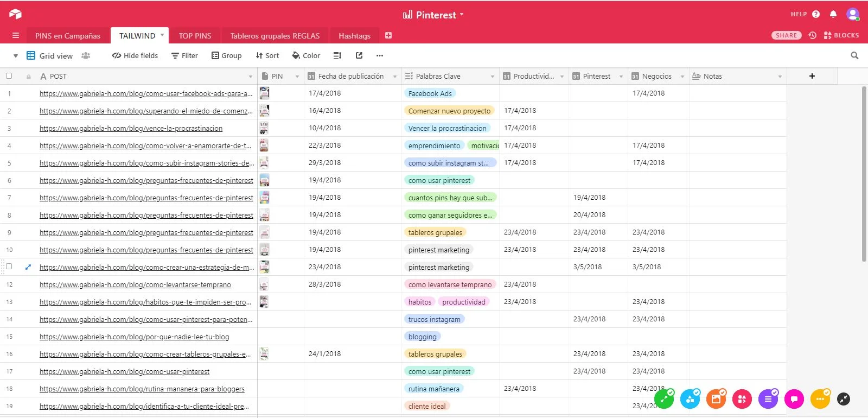Click the share view export icon
This screenshot has width=868, height=418.
point(359,55)
